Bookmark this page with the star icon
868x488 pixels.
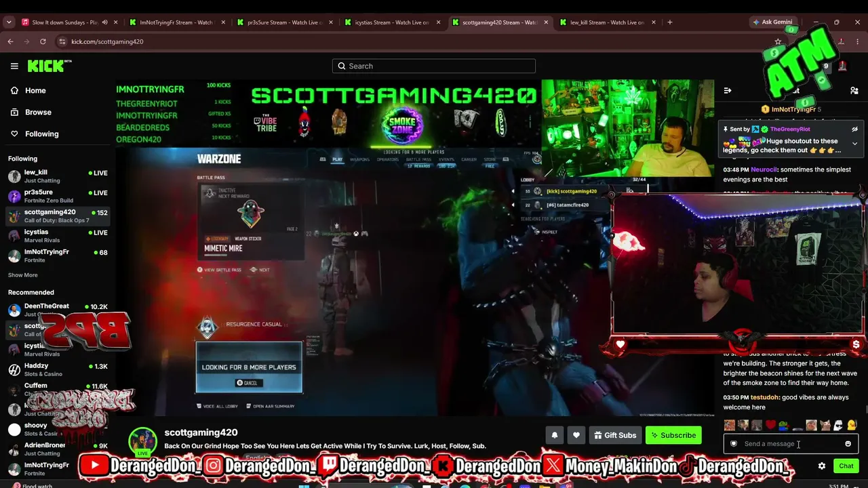[x=778, y=41]
